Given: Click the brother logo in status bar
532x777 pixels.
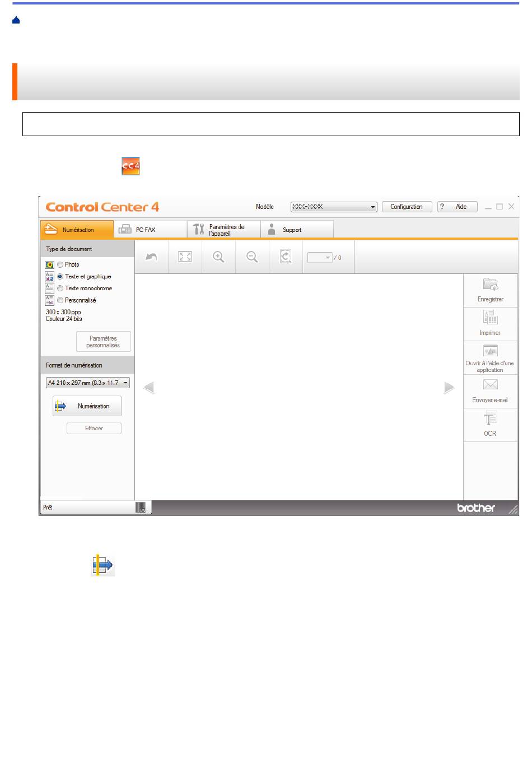Looking at the screenshot, I should [x=476, y=508].
